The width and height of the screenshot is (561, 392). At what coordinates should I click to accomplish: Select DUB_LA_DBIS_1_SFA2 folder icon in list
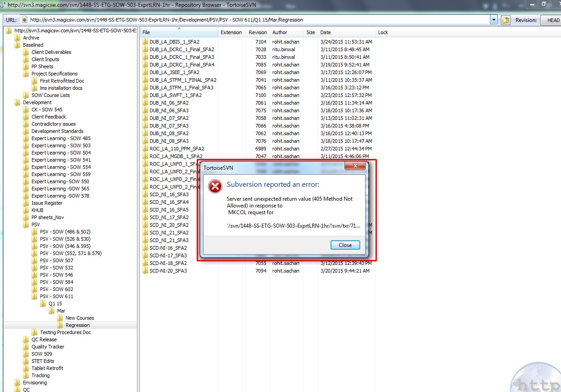point(145,42)
